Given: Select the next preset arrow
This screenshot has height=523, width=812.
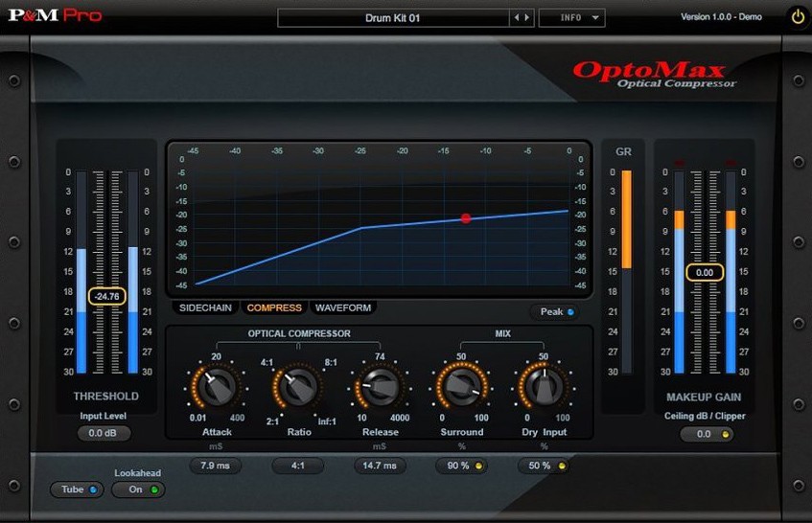Looking at the screenshot, I should pos(527,17).
